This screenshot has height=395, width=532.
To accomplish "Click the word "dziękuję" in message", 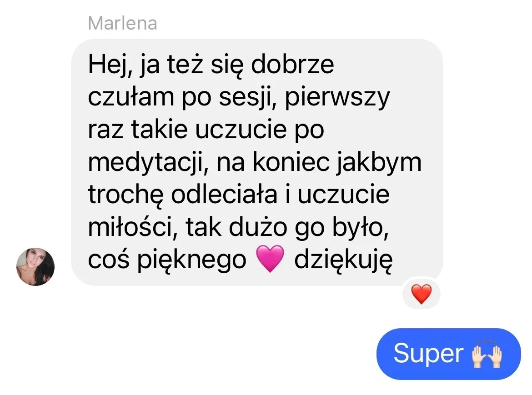I will 343,260.
